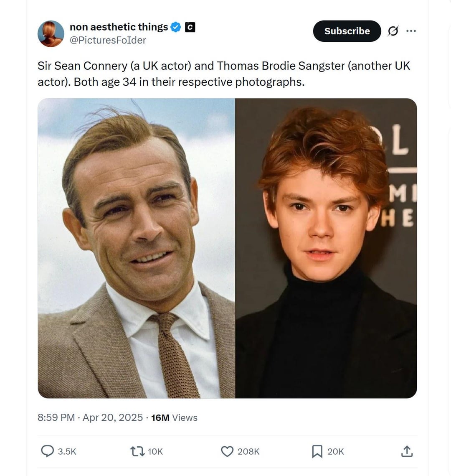
Task: Open the 208K likes count
Action: (248, 452)
